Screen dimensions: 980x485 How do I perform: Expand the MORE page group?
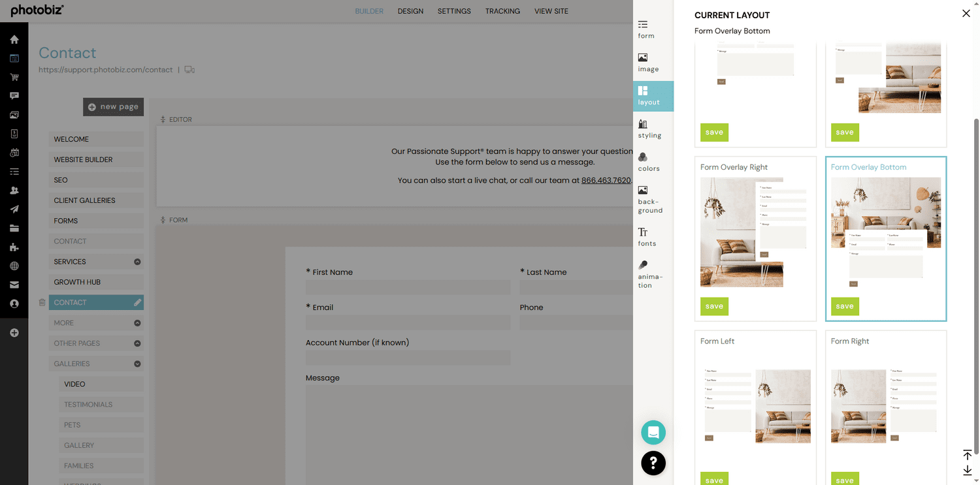point(137,323)
